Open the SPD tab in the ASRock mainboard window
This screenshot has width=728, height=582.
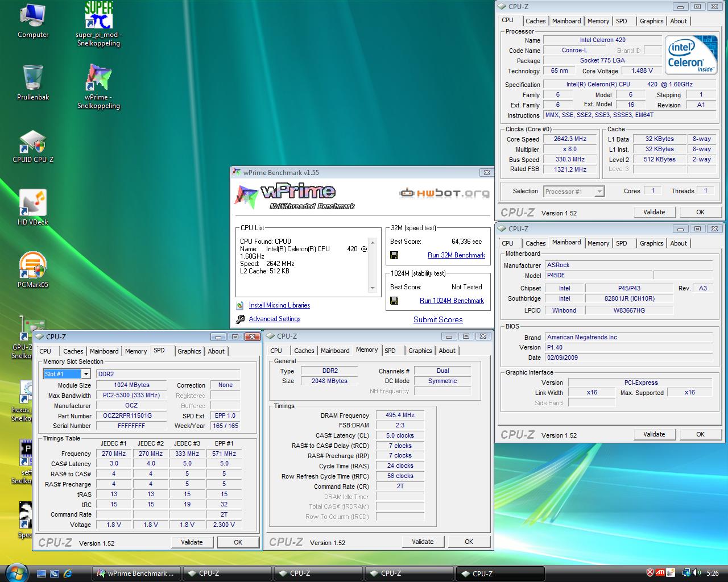point(622,243)
